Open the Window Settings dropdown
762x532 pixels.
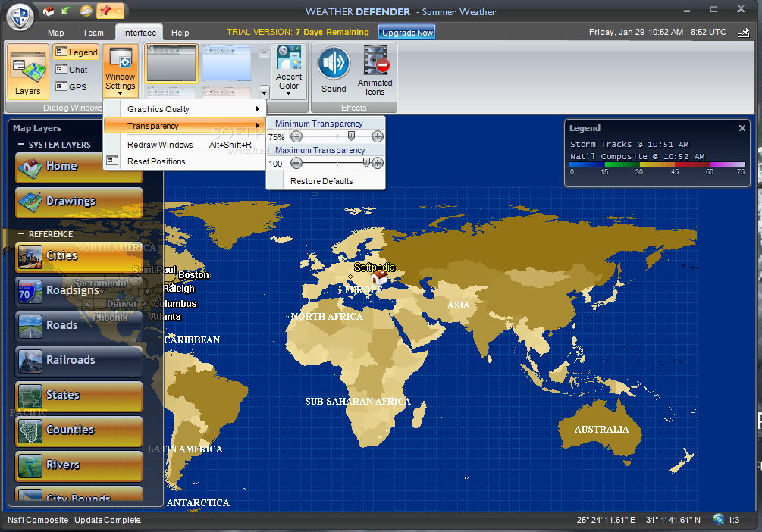(121, 71)
